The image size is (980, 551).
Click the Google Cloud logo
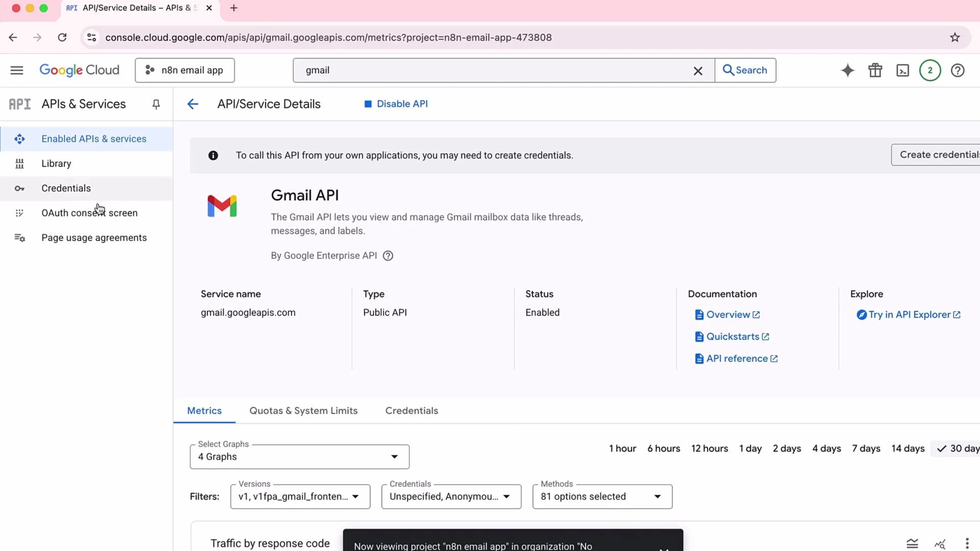[x=79, y=70]
